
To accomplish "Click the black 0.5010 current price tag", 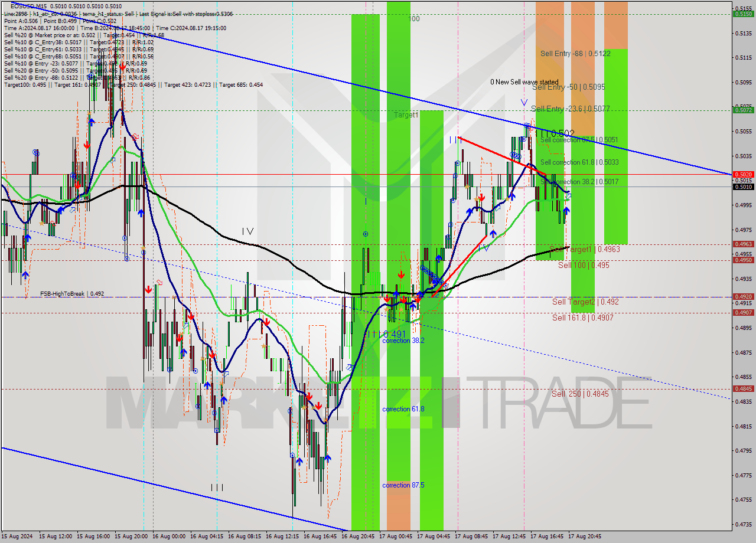I will (x=742, y=187).
